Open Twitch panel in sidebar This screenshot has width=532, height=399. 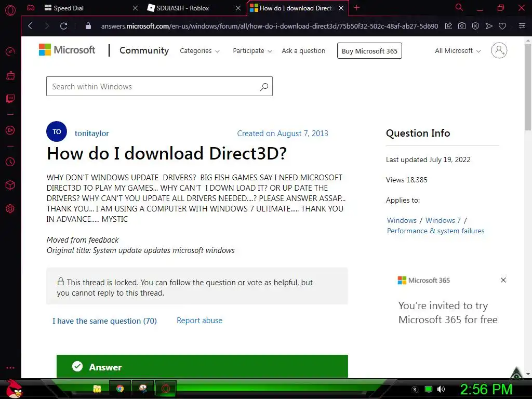pyautogui.click(x=10, y=99)
